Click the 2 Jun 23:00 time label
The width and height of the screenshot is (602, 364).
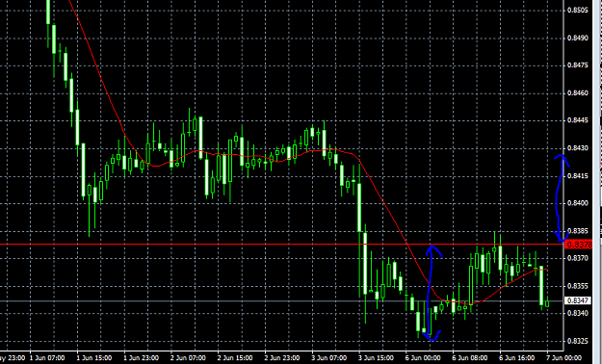(282, 358)
